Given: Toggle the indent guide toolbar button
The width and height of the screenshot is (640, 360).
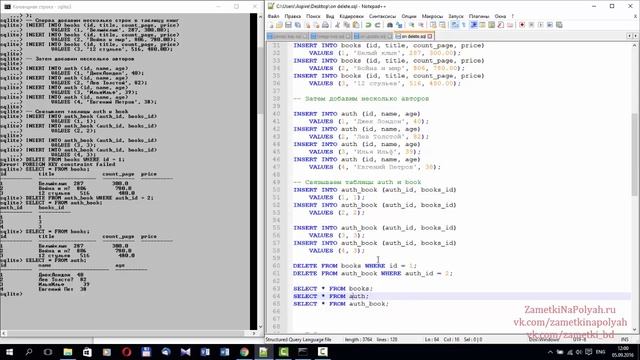Looking at the screenshot, I should [473, 25].
